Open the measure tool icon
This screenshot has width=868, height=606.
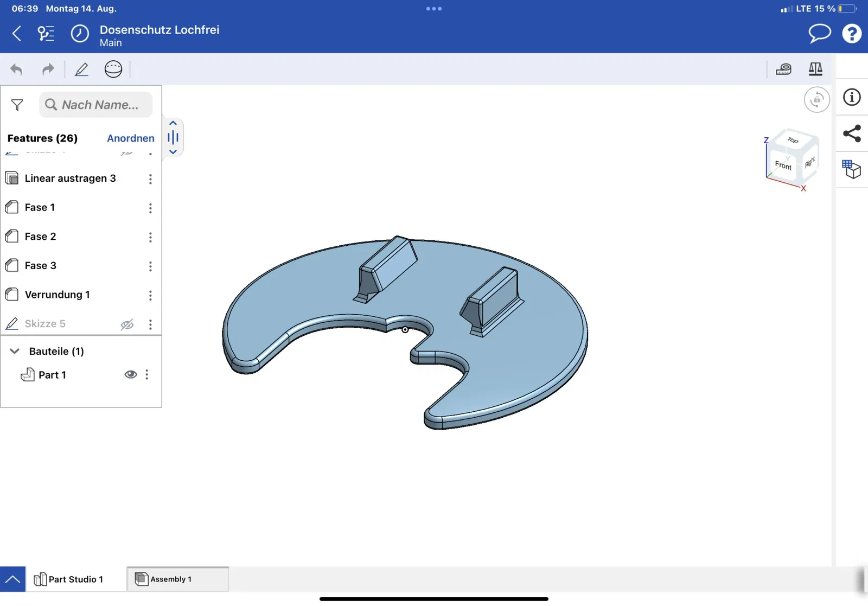(783, 69)
